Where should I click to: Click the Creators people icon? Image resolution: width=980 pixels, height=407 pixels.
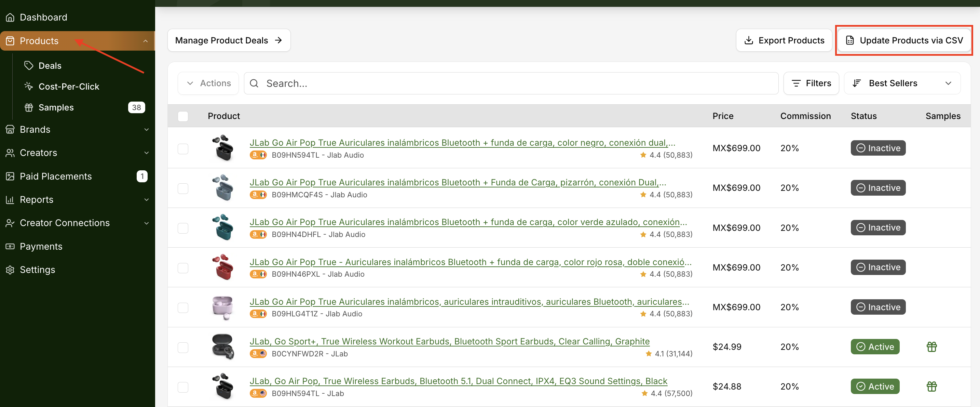[x=10, y=153]
